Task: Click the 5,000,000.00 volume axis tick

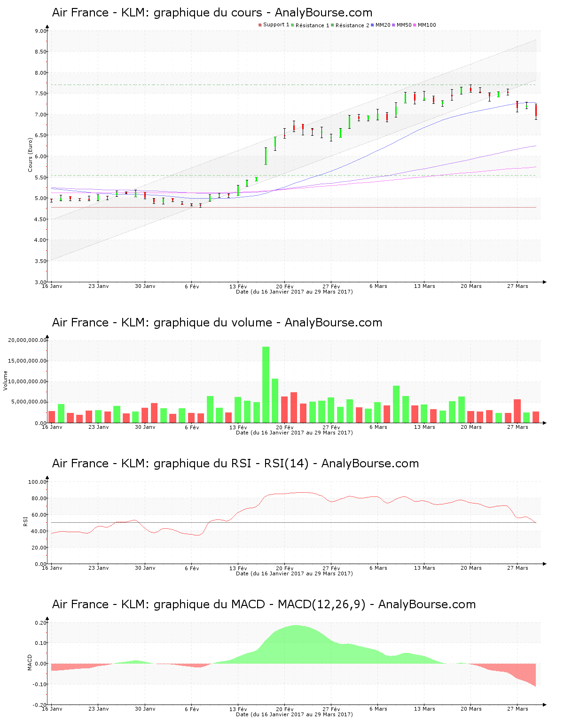Action: point(29,402)
